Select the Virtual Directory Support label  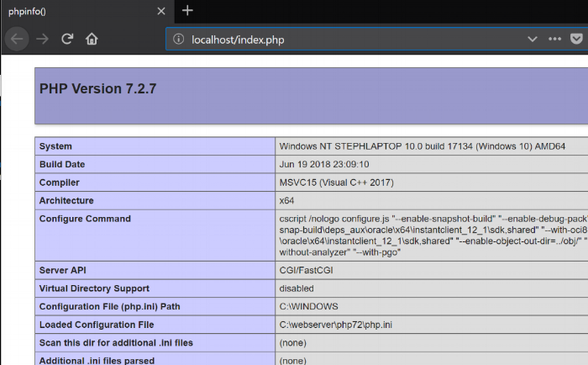coord(94,288)
